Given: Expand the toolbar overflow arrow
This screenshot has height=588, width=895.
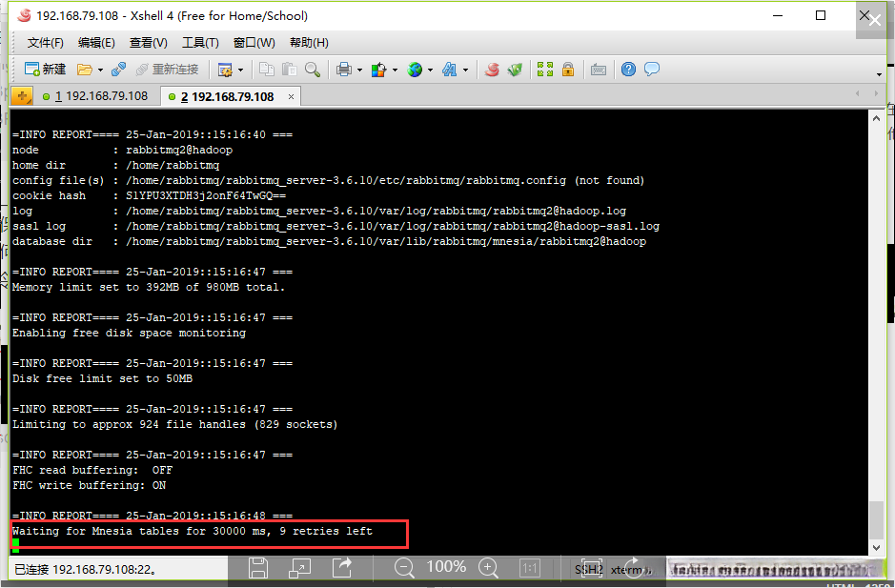Looking at the screenshot, I should pos(879,74).
